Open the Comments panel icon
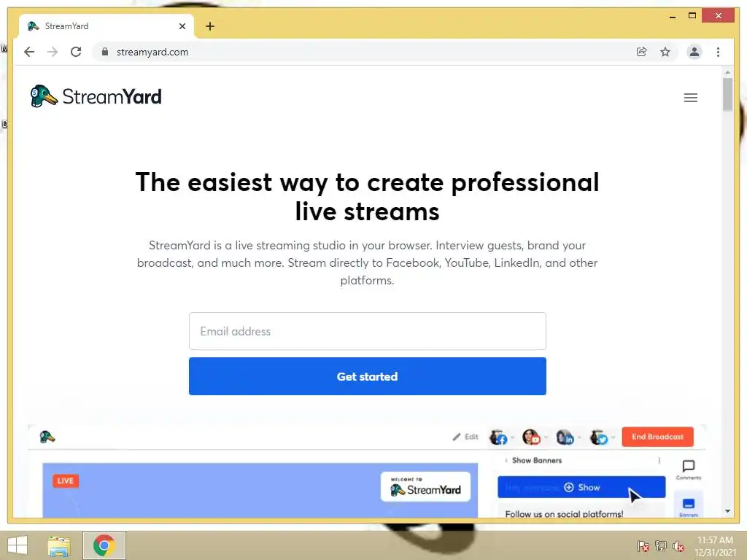The image size is (747, 560). click(689, 470)
